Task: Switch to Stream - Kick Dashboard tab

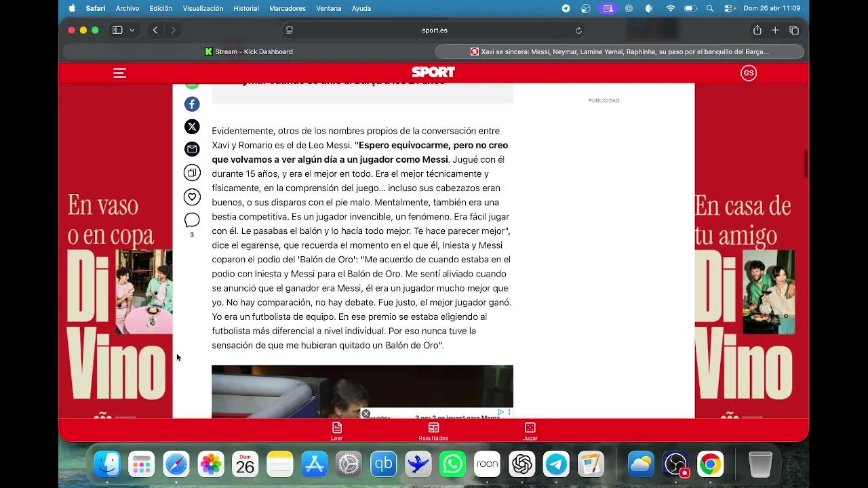Action: coord(249,52)
